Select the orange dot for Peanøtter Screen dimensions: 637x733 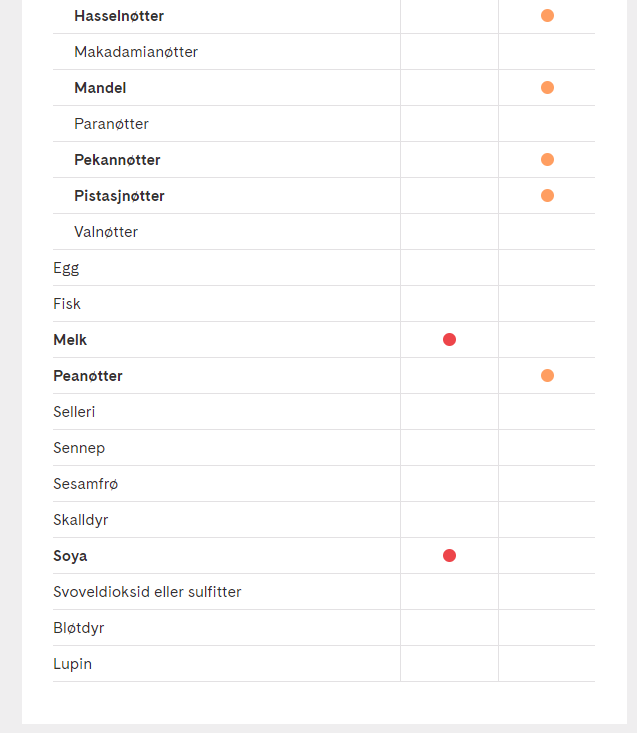[547, 376]
